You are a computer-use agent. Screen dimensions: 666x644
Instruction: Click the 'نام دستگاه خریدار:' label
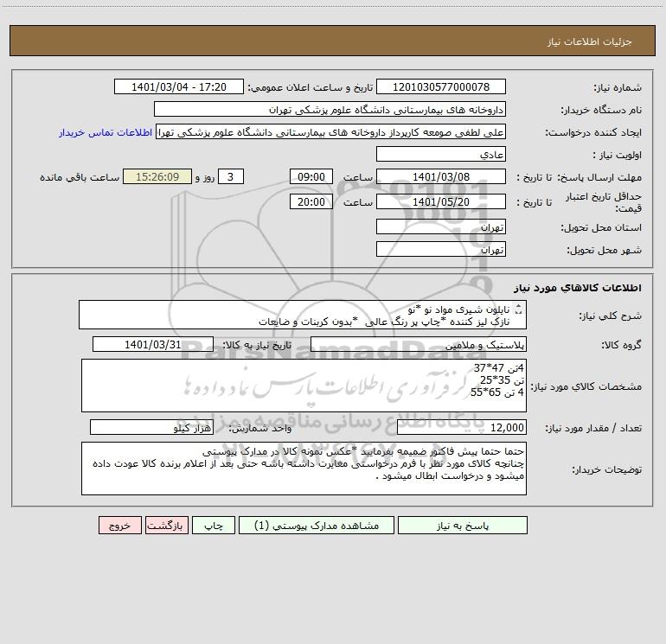[601, 110]
